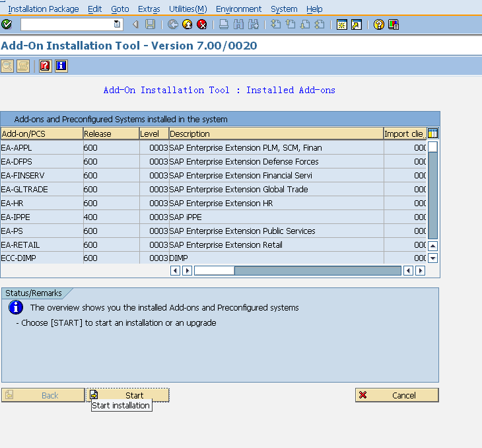Select the EA-GLTRADE add-on cell
The width and height of the screenshot is (482, 448).
(42, 189)
